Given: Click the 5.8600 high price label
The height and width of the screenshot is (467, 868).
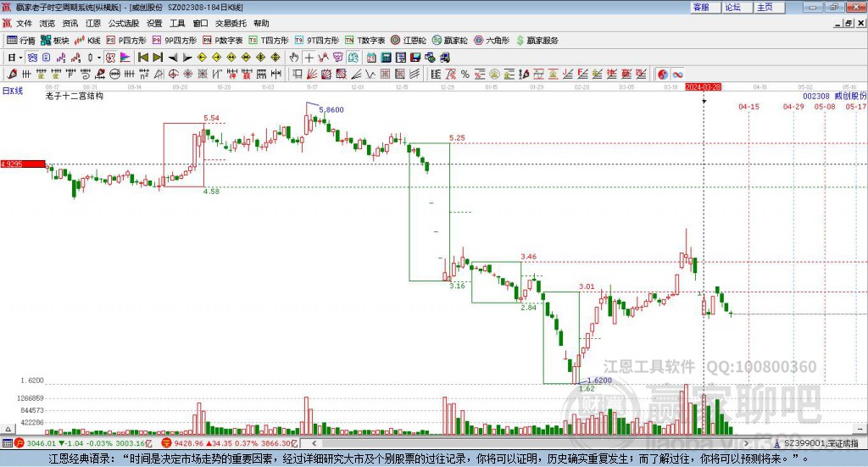Looking at the screenshot, I should tap(331, 109).
